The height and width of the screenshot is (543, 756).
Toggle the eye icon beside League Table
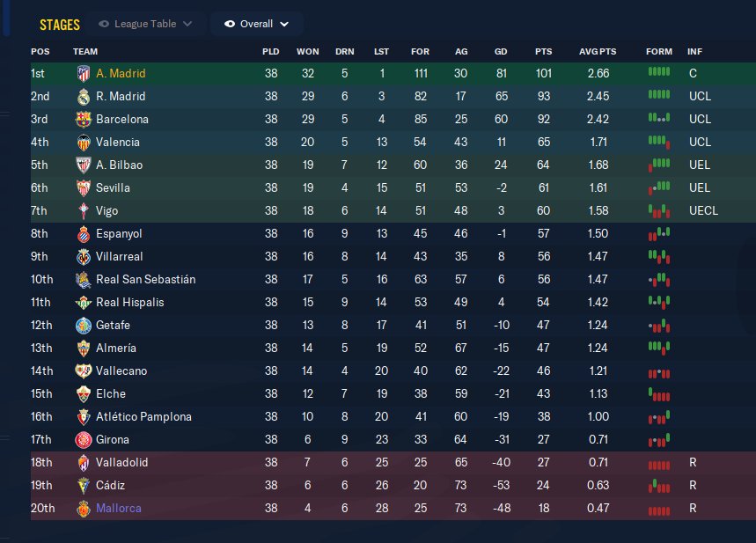tap(105, 24)
